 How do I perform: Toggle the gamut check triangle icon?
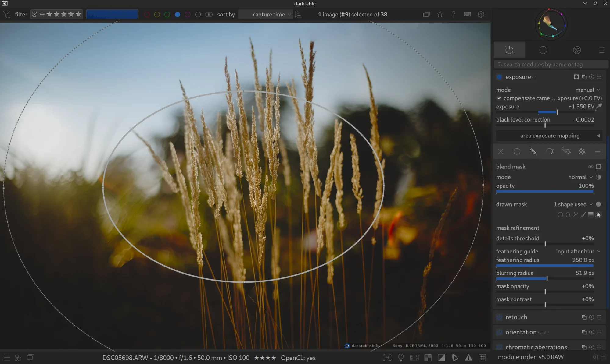(468, 358)
